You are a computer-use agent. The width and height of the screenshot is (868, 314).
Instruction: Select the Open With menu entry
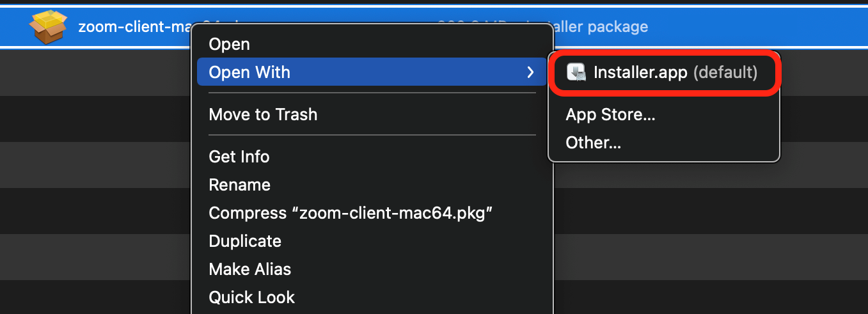coord(372,72)
